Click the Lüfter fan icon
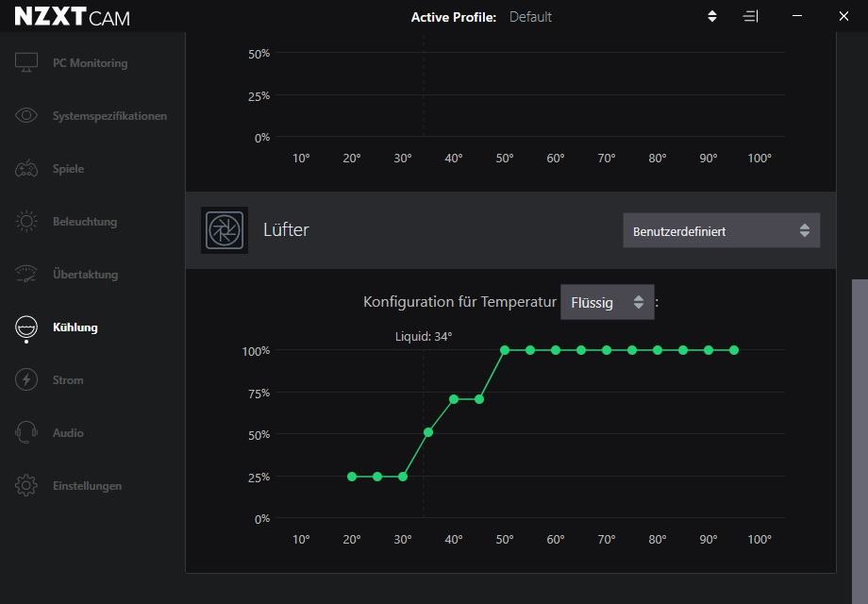 click(x=225, y=230)
